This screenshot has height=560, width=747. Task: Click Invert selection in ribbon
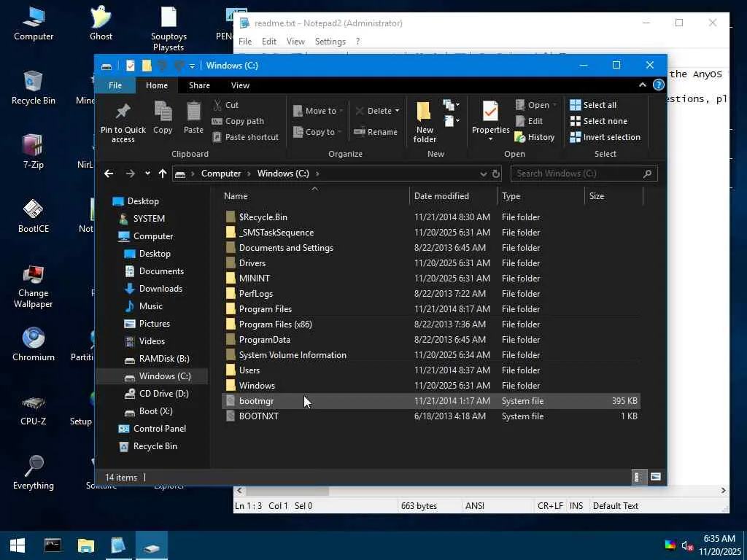(605, 137)
